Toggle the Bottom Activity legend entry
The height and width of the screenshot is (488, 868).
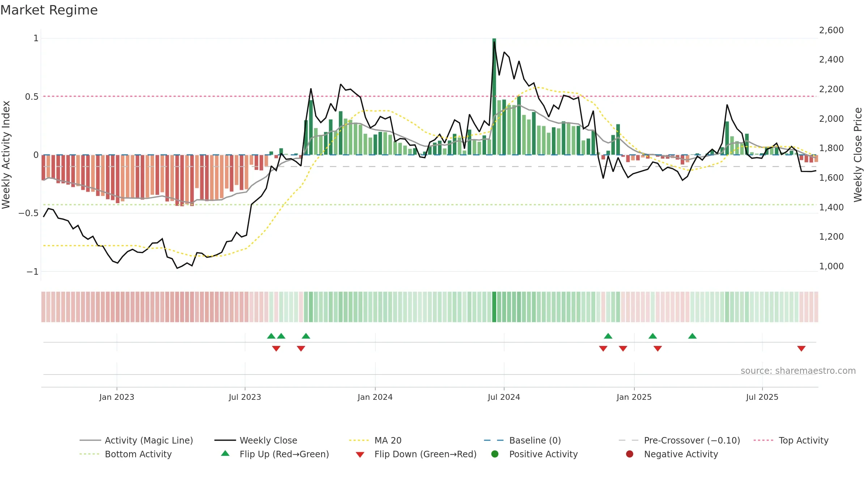[125, 454]
